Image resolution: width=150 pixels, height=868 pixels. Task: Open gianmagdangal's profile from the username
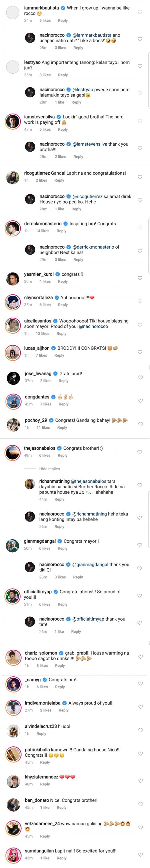click(x=40, y=541)
